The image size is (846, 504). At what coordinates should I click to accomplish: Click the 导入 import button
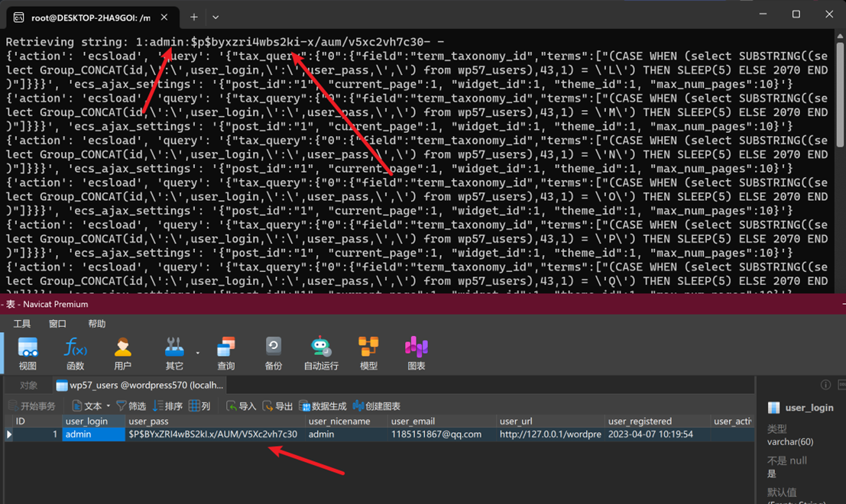click(241, 406)
